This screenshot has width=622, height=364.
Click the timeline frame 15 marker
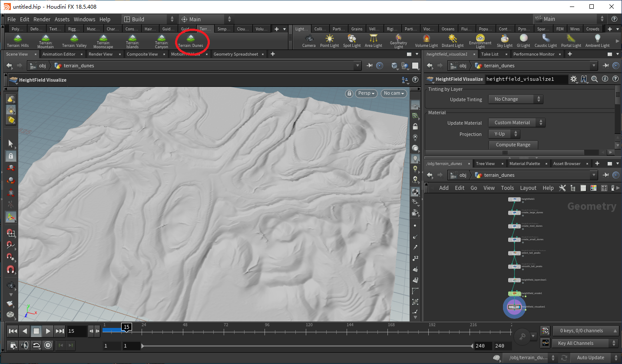pyautogui.click(x=126, y=327)
